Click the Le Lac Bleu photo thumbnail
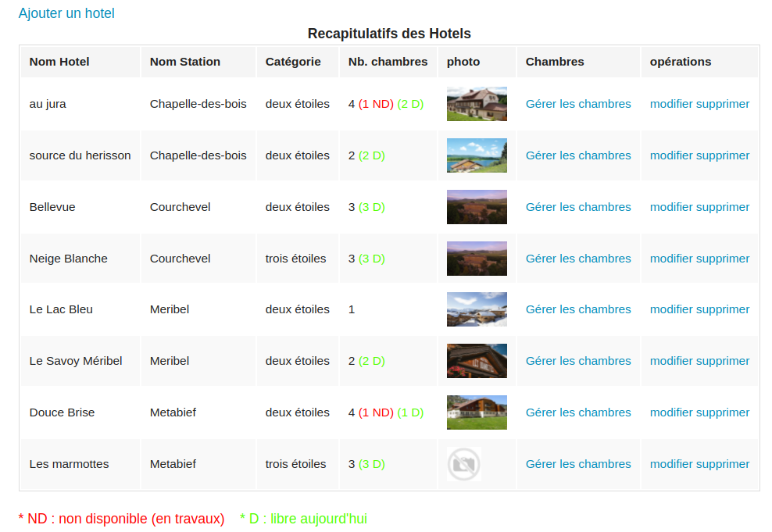The image size is (772, 532). point(477,309)
